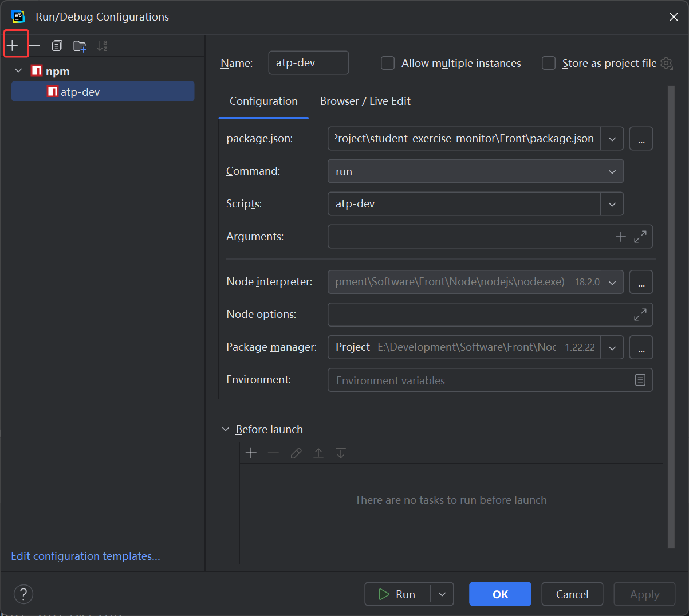Open the help question mark
Screen dimensions: 689x616
click(23, 594)
